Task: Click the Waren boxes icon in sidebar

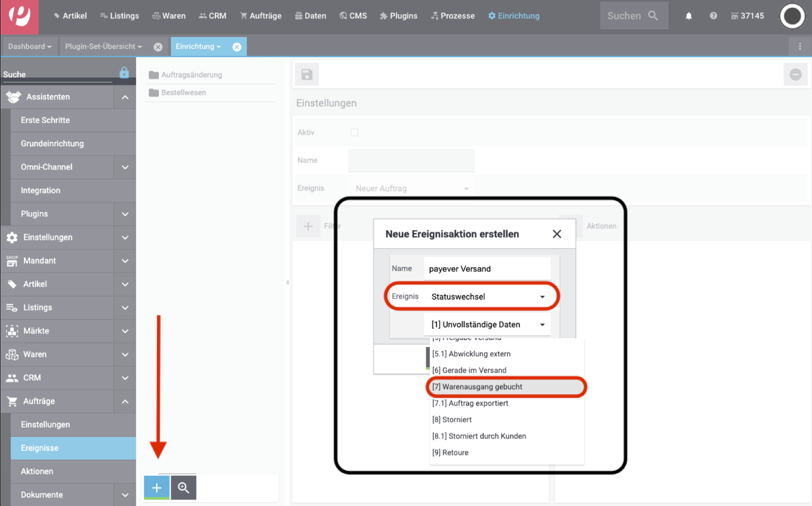Action: (12, 354)
